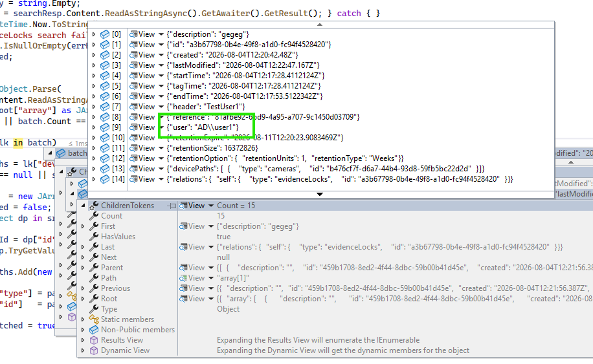This screenshot has height=364, width=593.
Task: Open View dropdown for [11] retentionSize
Action: [x=161, y=148]
